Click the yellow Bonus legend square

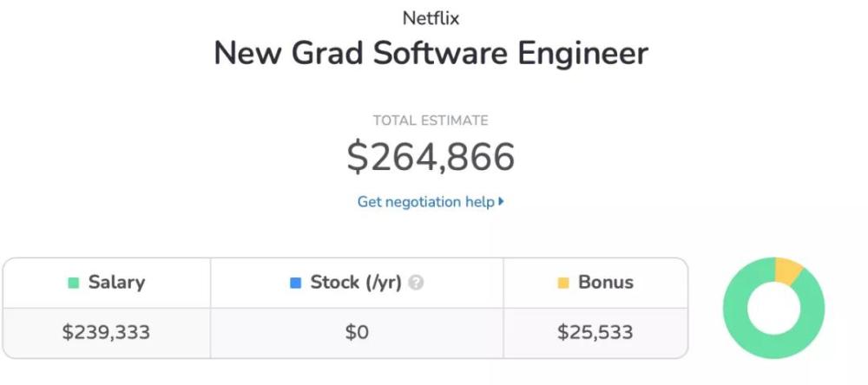tap(563, 283)
